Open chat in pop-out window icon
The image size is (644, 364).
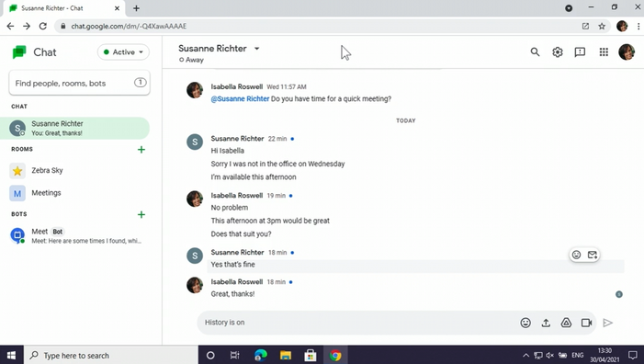tap(585, 27)
